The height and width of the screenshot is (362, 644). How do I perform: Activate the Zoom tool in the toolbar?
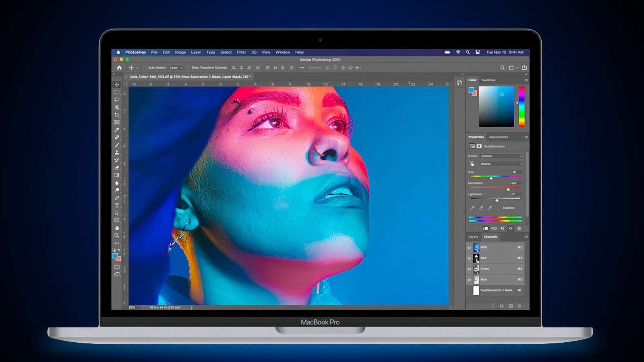pyautogui.click(x=117, y=236)
